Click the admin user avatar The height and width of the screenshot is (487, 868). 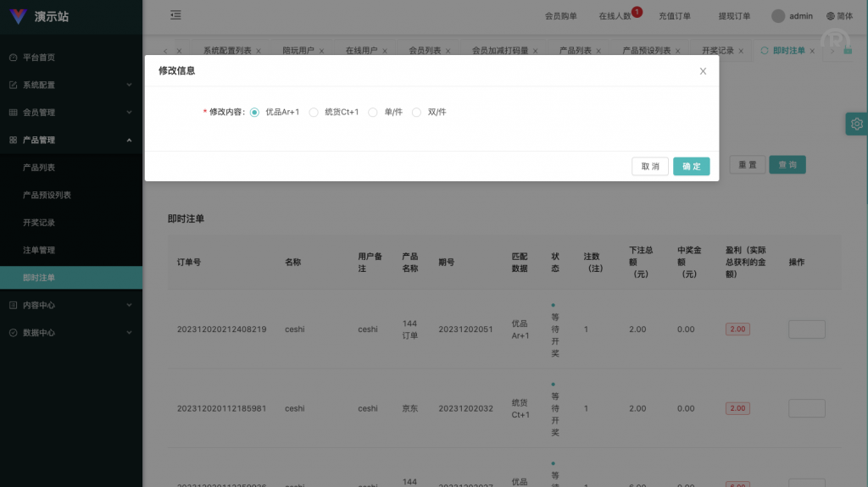(x=778, y=16)
